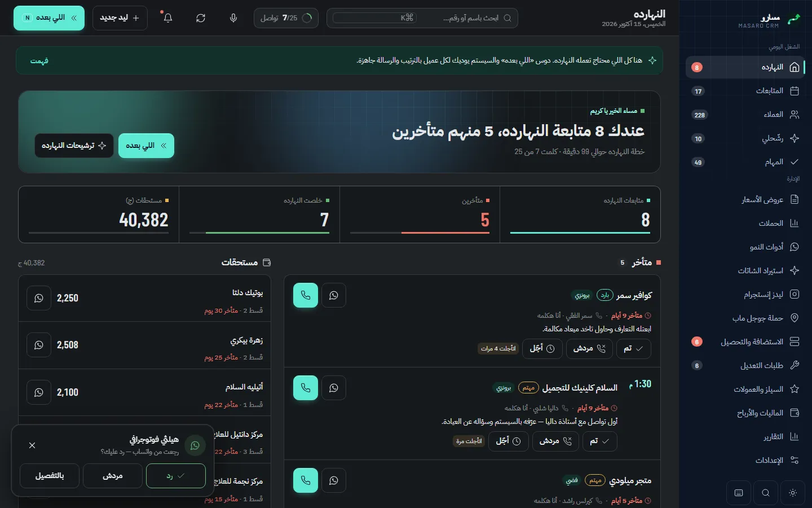Select رشّحلي in the sidebar
The height and width of the screenshot is (508, 812).
pos(745,138)
